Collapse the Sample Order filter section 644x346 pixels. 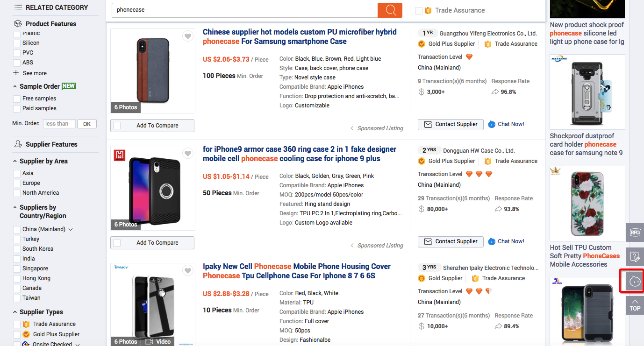(15, 86)
